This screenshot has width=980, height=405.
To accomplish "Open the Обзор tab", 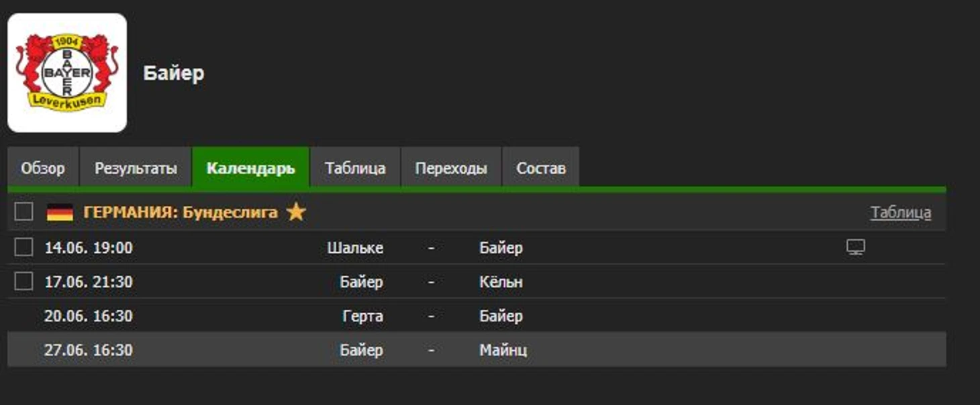I will coord(43,168).
